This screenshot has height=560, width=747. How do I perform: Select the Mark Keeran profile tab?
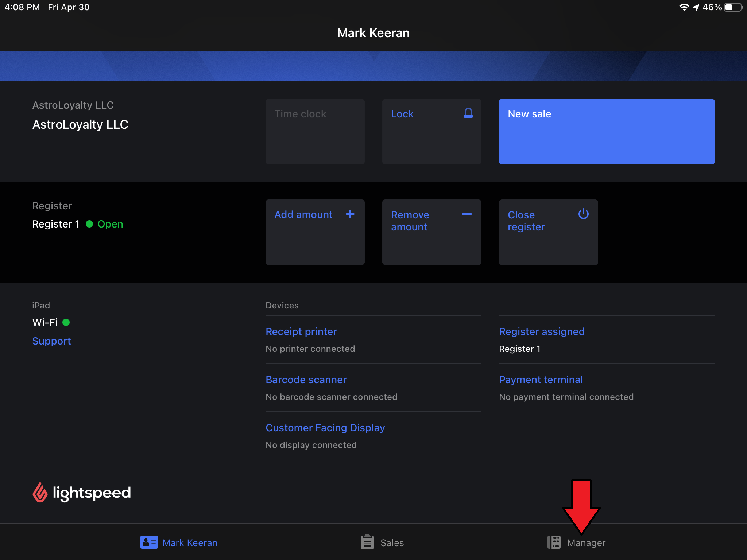pos(190,543)
